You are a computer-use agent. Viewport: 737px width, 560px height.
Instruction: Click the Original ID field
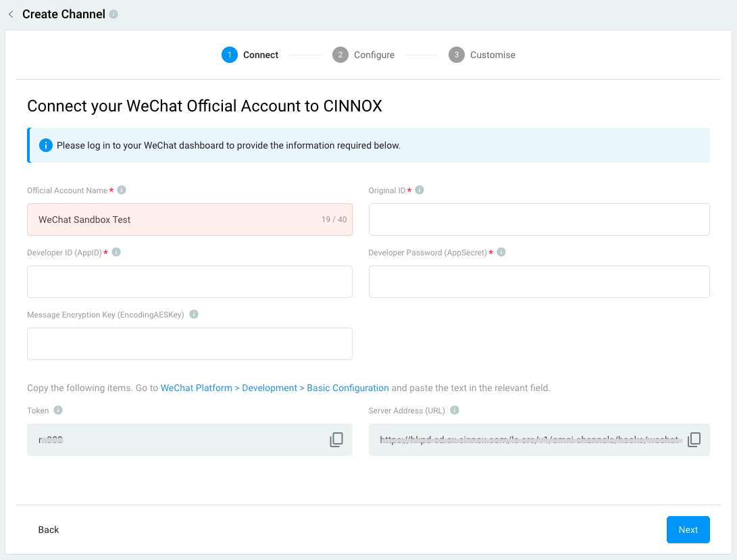(539, 220)
